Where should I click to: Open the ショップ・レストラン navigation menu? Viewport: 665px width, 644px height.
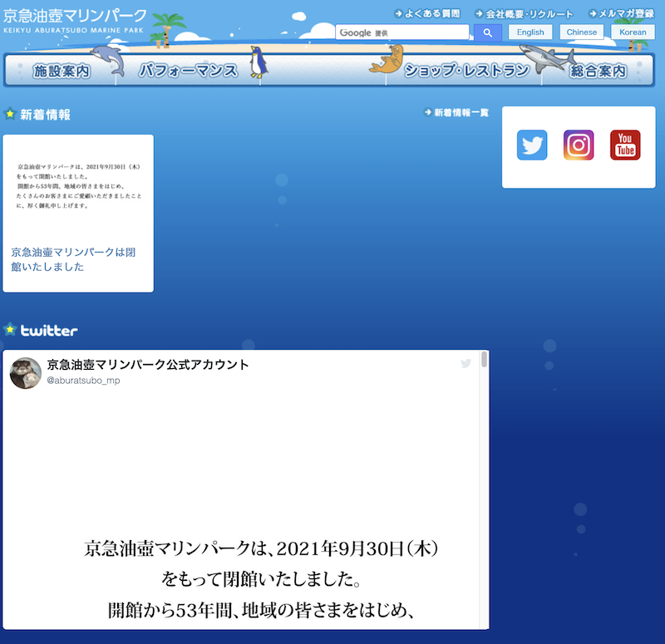(466, 71)
